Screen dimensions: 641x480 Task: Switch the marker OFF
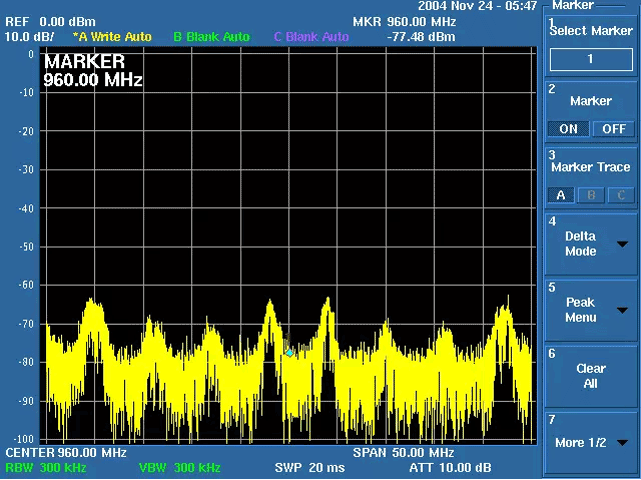click(x=613, y=129)
